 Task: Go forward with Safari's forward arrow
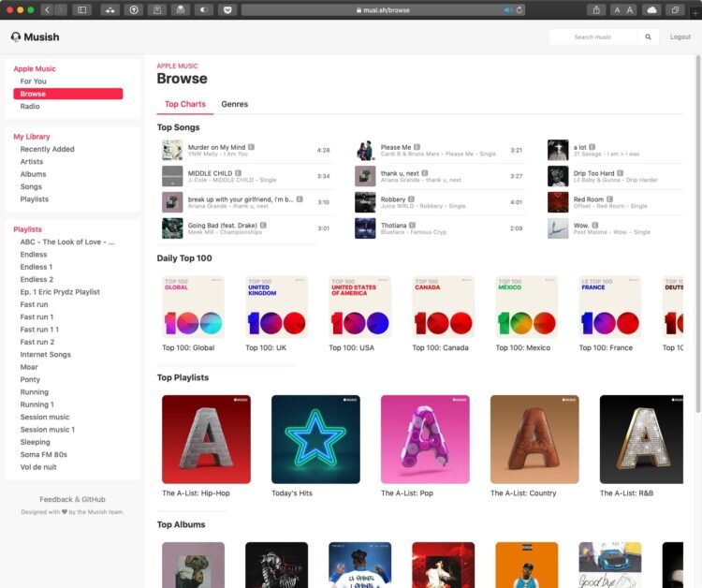pyautogui.click(x=61, y=10)
